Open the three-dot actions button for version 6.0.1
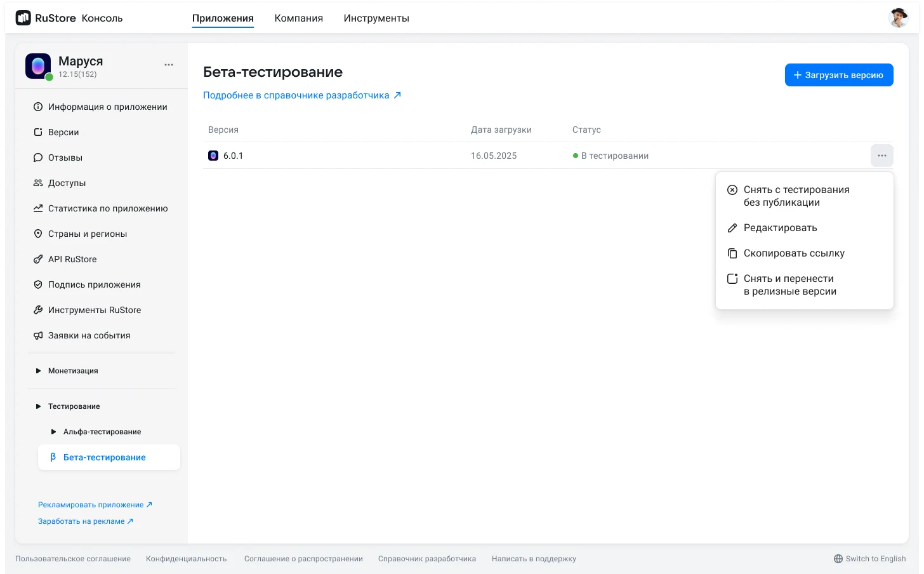 click(882, 156)
